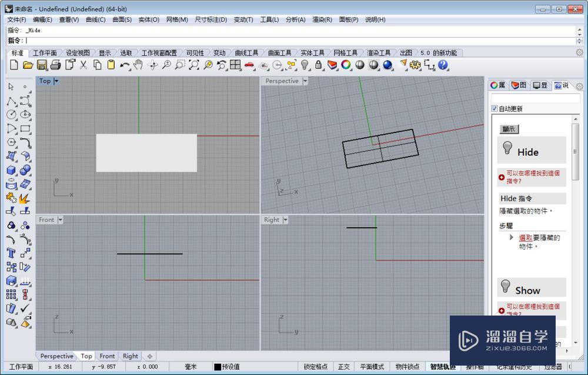Add a viewport tab with plus button
588x375 pixels.
(149, 356)
